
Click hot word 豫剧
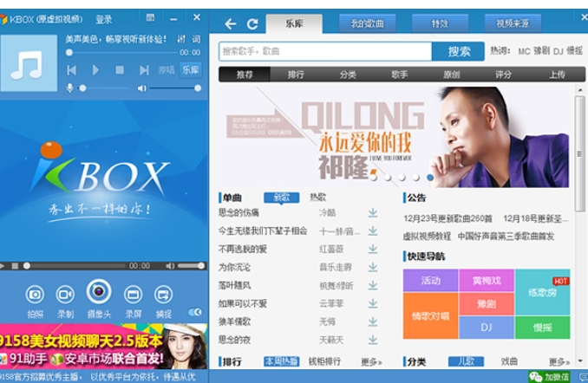point(541,51)
